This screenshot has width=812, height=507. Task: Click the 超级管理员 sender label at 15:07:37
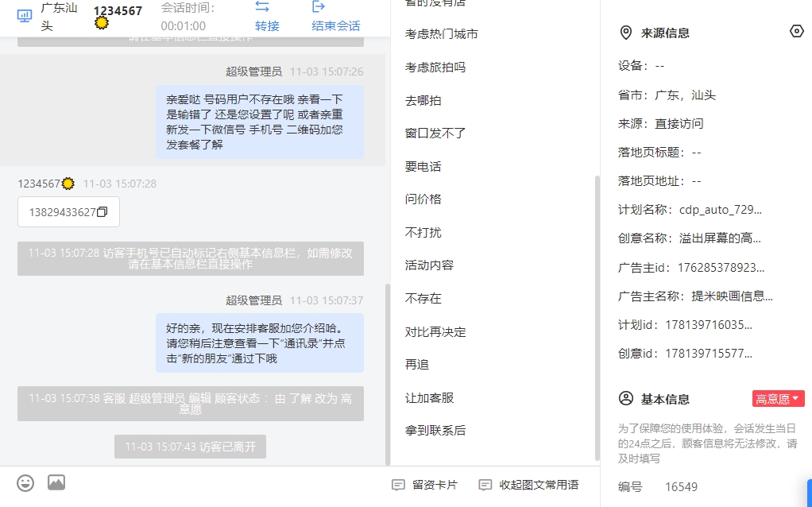coord(253,300)
